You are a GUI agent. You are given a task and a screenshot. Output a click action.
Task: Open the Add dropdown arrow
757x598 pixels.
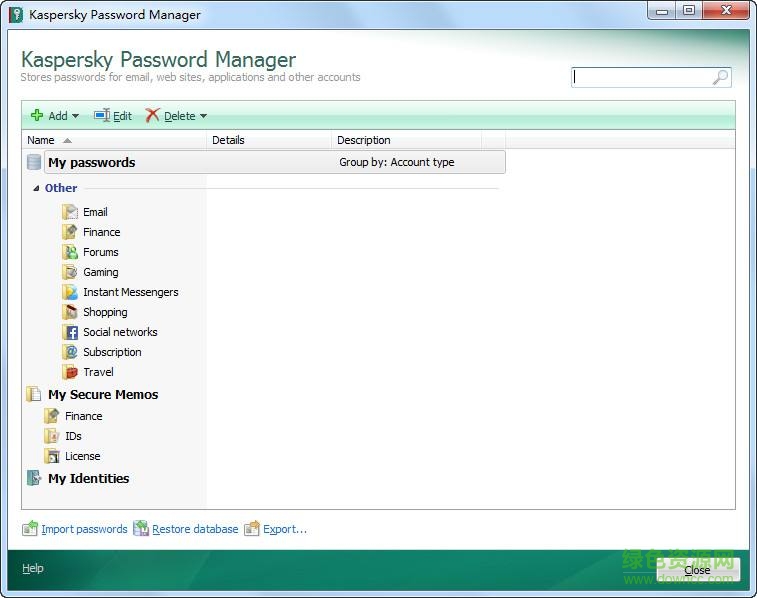click(x=75, y=116)
